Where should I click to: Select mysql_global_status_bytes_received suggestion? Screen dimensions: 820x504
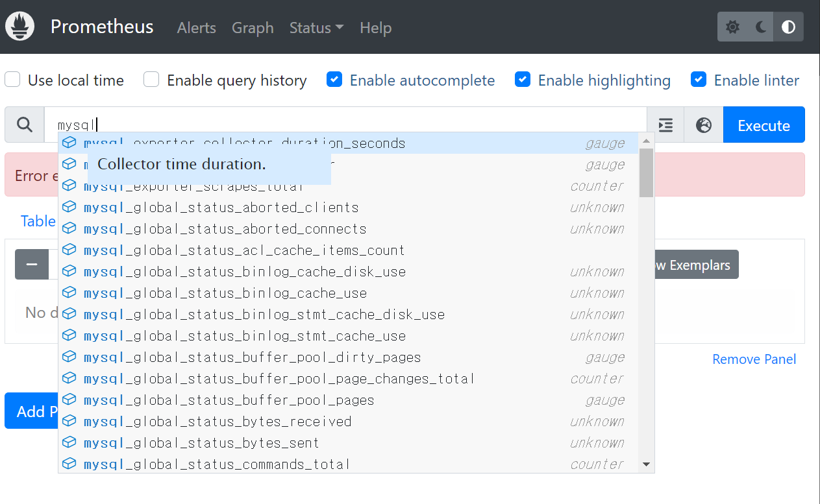(349, 422)
